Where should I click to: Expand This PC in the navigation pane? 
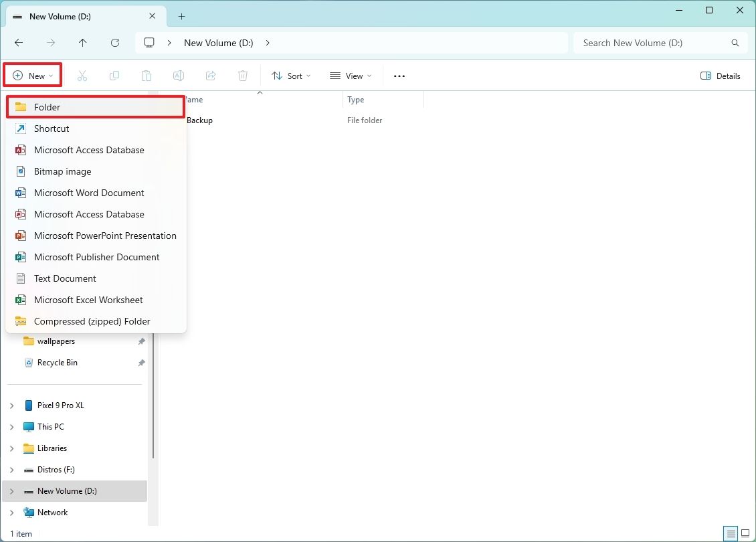(x=11, y=426)
